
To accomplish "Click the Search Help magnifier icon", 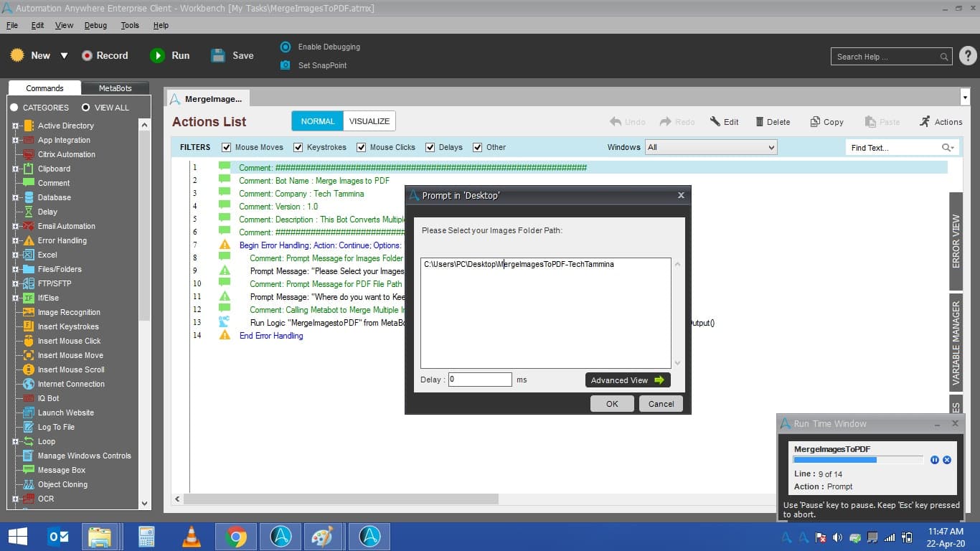I will pyautogui.click(x=944, y=57).
